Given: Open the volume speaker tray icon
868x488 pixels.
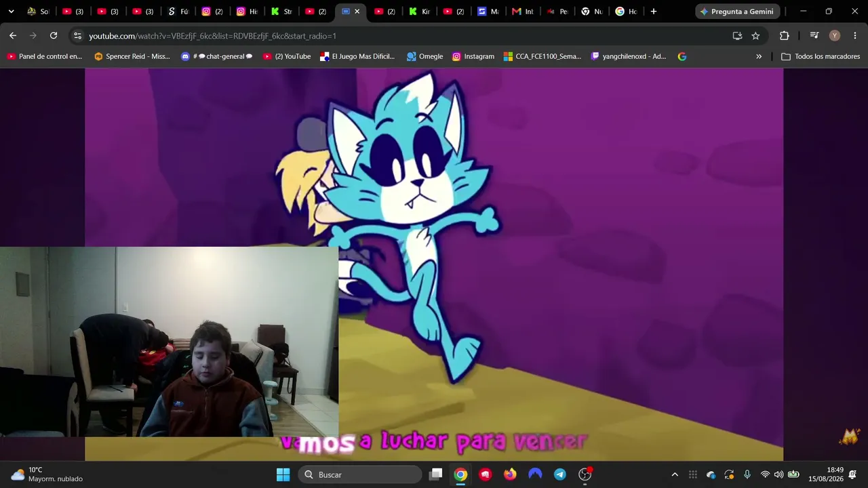Looking at the screenshot, I should (x=778, y=474).
